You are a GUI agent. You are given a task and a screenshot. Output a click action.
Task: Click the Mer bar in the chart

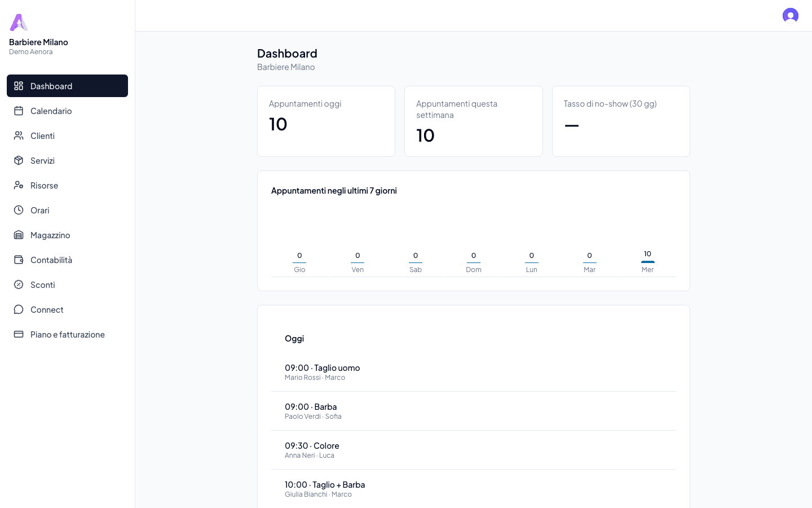click(x=647, y=262)
